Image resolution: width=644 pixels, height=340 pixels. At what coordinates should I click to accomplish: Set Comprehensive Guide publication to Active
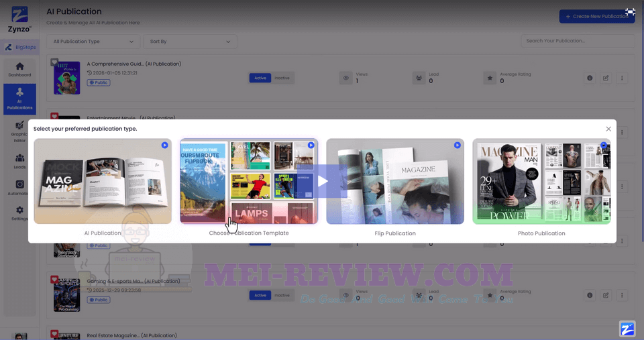click(260, 78)
